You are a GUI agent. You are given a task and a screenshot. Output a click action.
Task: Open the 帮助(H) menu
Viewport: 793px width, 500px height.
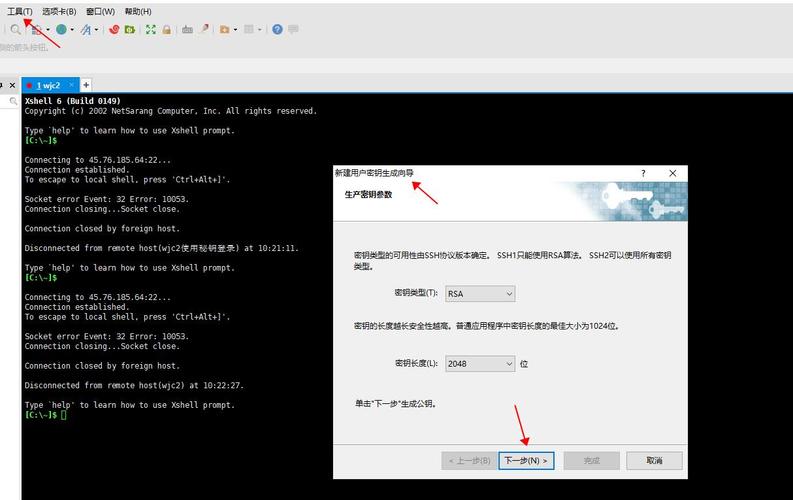coord(138,11)
